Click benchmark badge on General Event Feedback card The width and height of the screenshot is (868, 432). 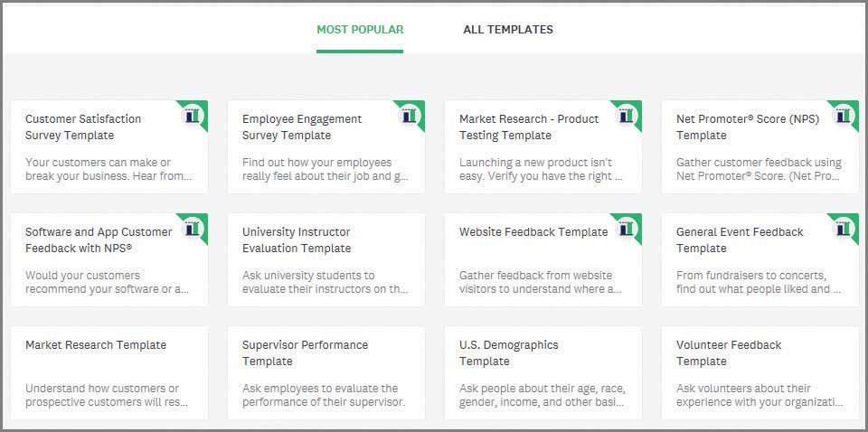844,229
